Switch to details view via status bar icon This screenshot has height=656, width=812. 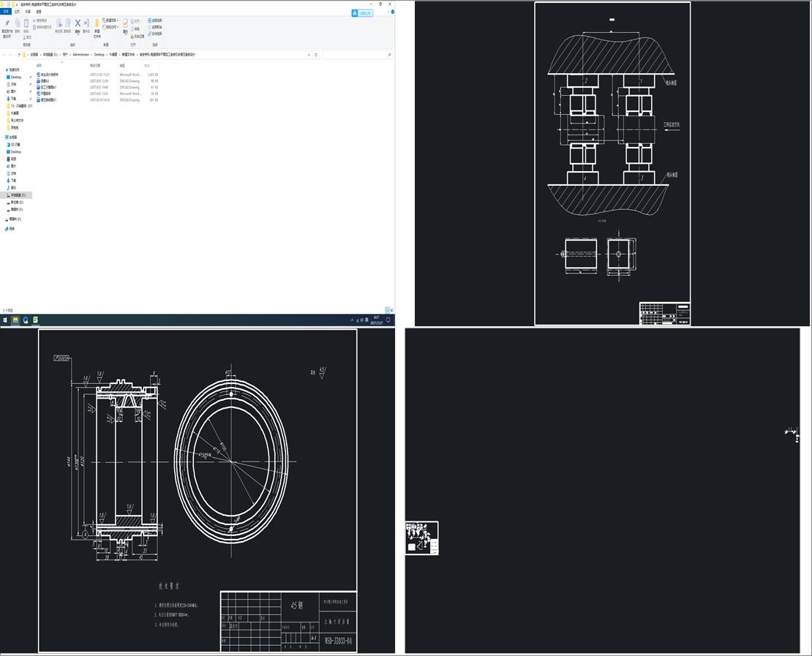pos(387,310)
